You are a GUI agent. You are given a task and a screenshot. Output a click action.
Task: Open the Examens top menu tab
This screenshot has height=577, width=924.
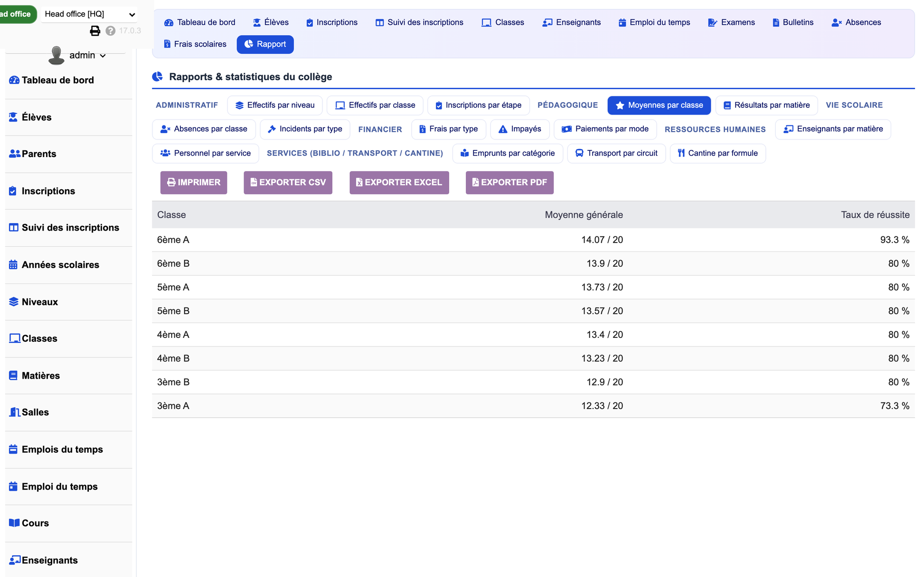coord(731,22)
